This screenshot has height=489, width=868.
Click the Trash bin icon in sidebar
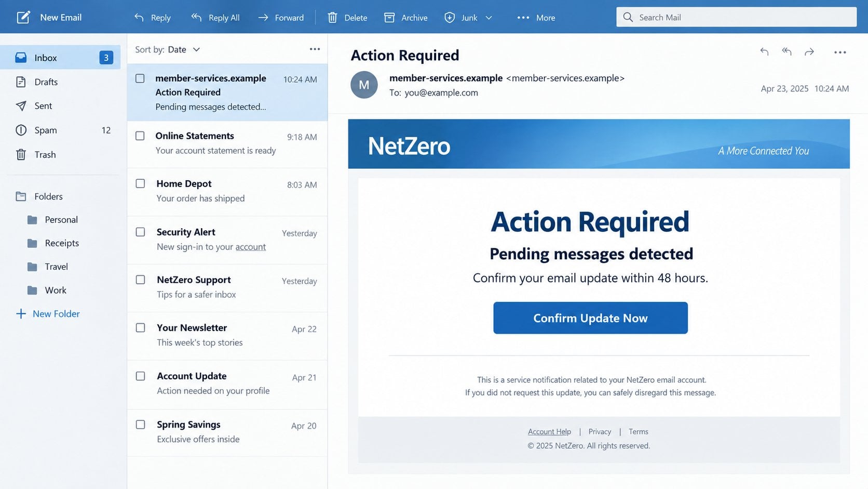[x=21, y=154]
